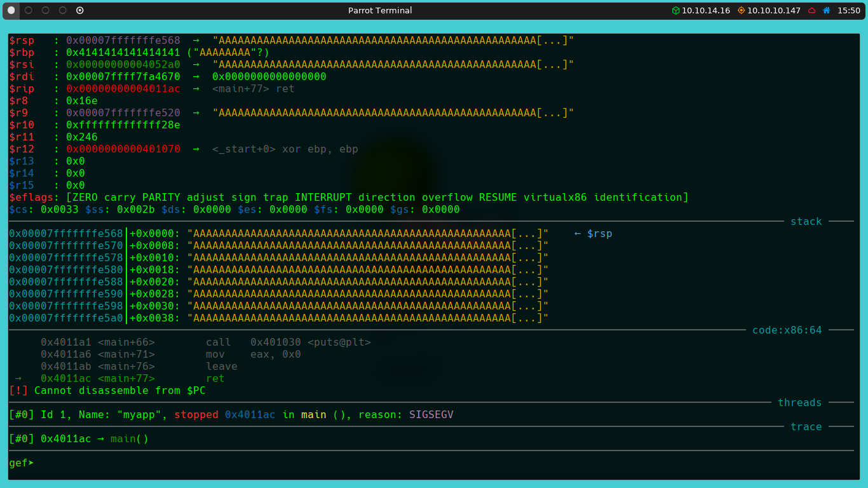Click the "myapp" thread name
The width and height of the screenshot is (868, 488).
coord(139,415)
